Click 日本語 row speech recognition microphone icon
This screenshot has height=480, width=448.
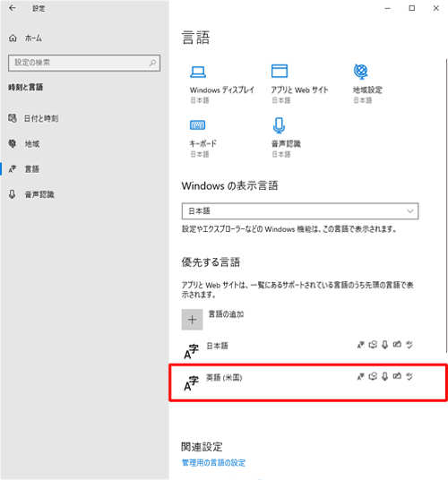pos(385,345)
